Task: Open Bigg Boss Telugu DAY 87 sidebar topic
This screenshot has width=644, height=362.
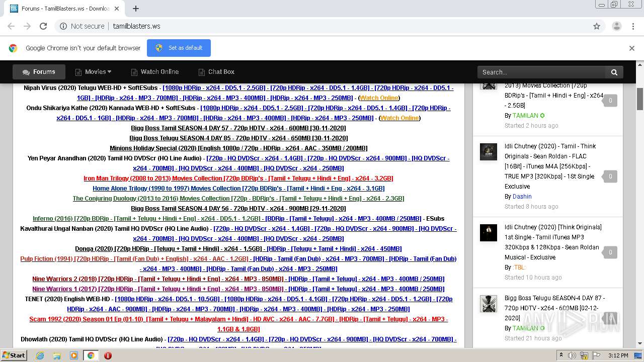Action: [554, 308]
